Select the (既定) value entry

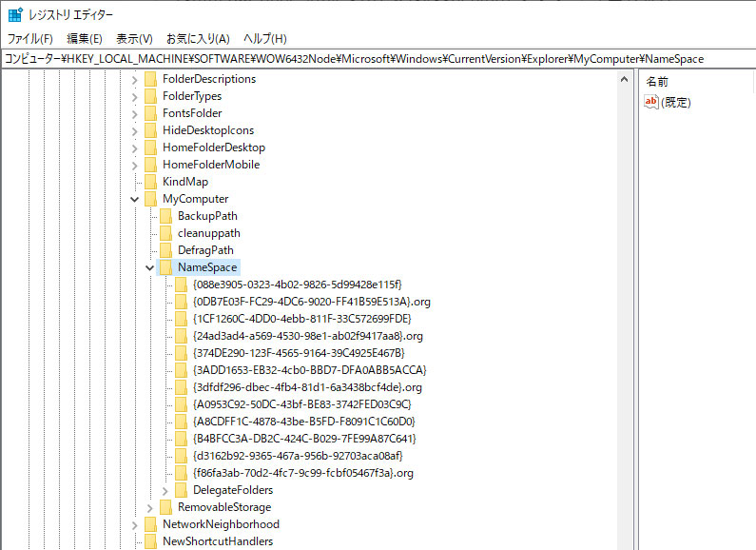[x=676, y=102]
